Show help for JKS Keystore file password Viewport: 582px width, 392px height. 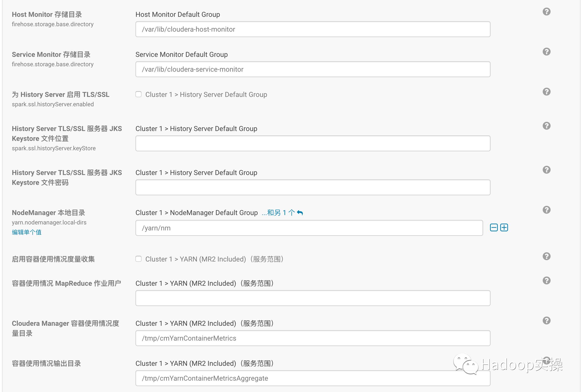tap(546, 170)
